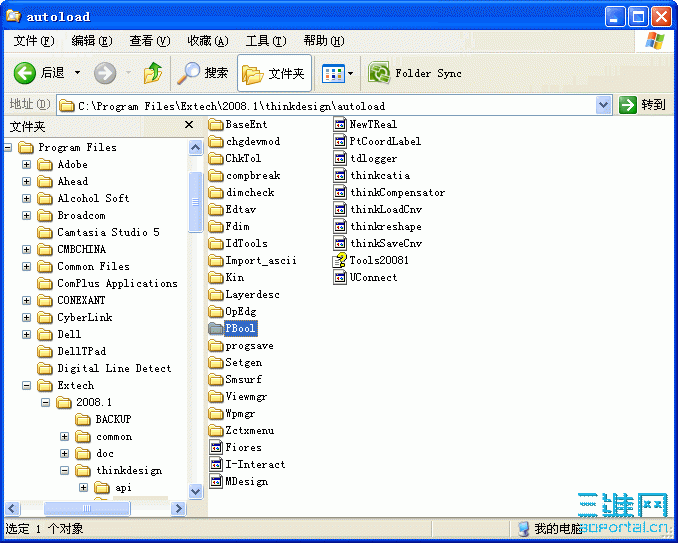Select the ChkTol folder icon
This screenshot has height=543, width=678.
[x=215, y=159]
